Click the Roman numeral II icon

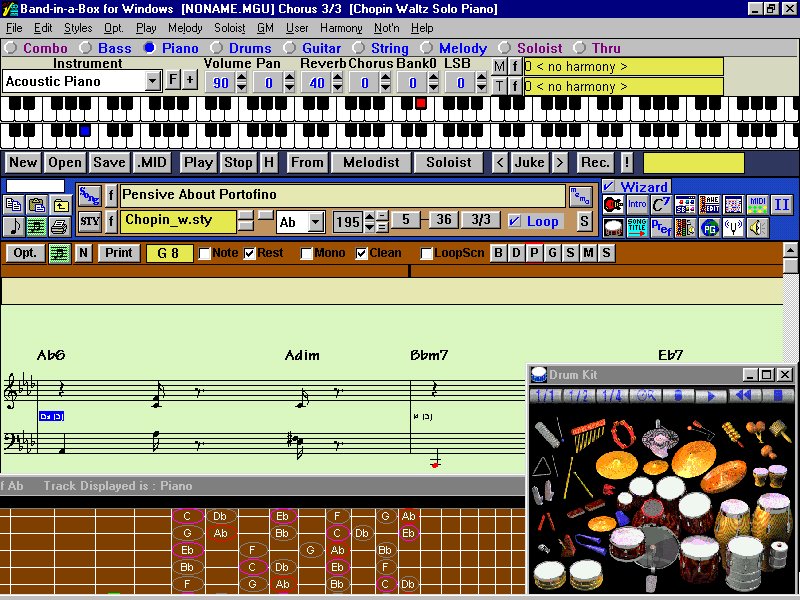pos(781,205)
